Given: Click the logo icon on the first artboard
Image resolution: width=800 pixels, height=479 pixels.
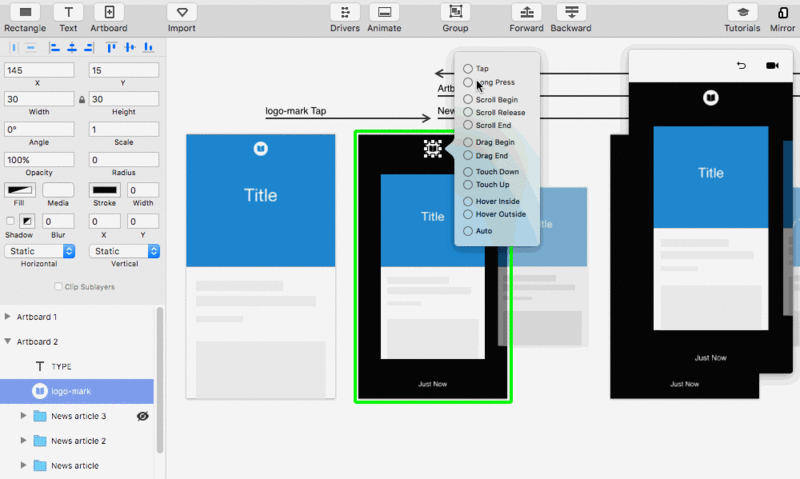Looking at the screenshot, I should (x=261, y=148).
